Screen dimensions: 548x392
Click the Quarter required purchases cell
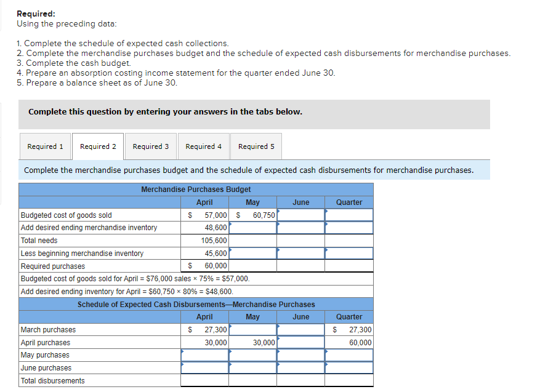click(349, 265)
